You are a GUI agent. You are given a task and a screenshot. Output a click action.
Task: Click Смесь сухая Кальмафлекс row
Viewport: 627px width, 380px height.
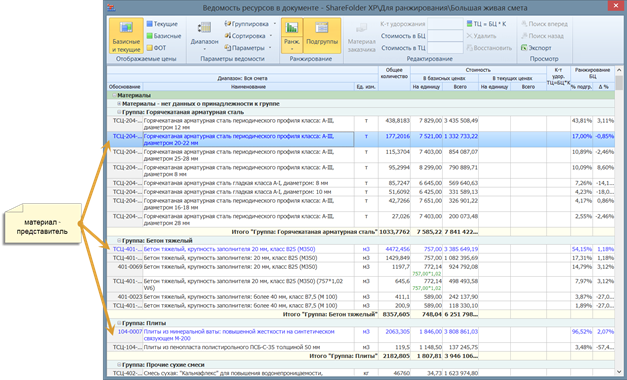tap(361, 373)
